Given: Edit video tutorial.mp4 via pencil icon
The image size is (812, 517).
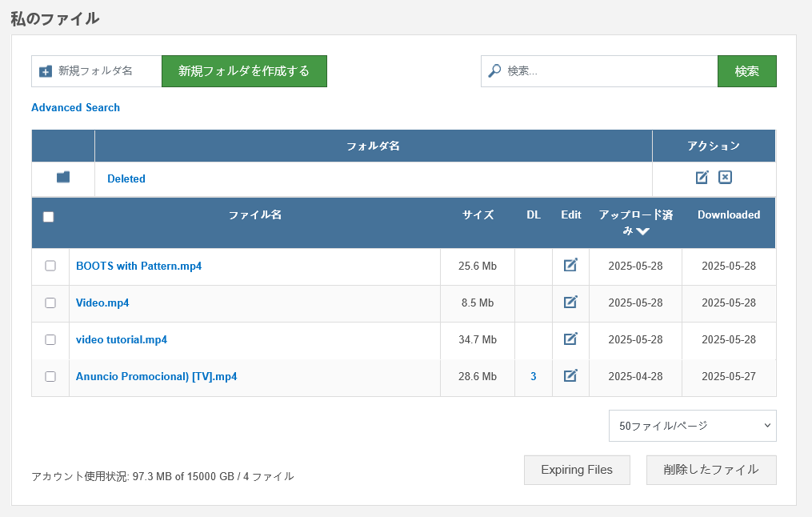Looking at the screenshot, I should [570, 339].
